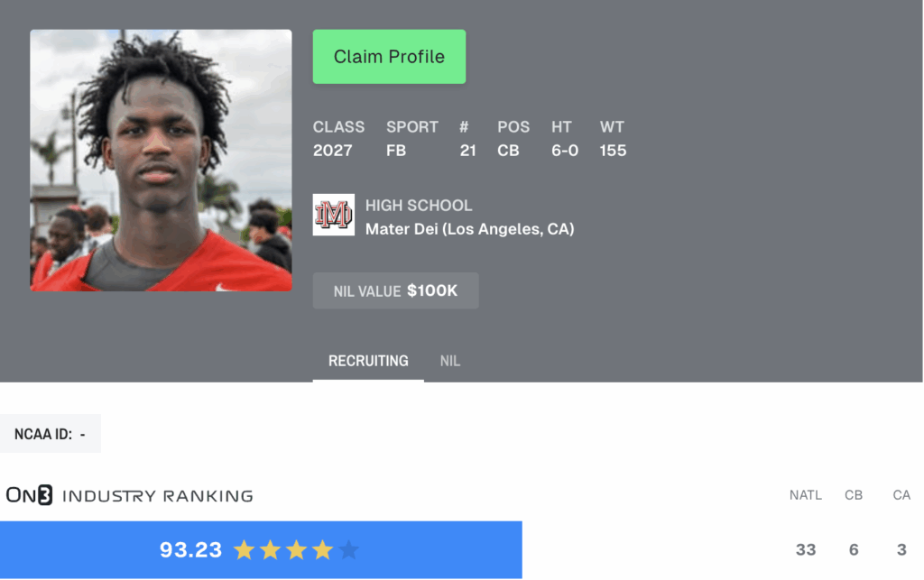Click the NCAA ID field
Image resolution: width=924 pixels, height=580 pixels.
[51, 434]
